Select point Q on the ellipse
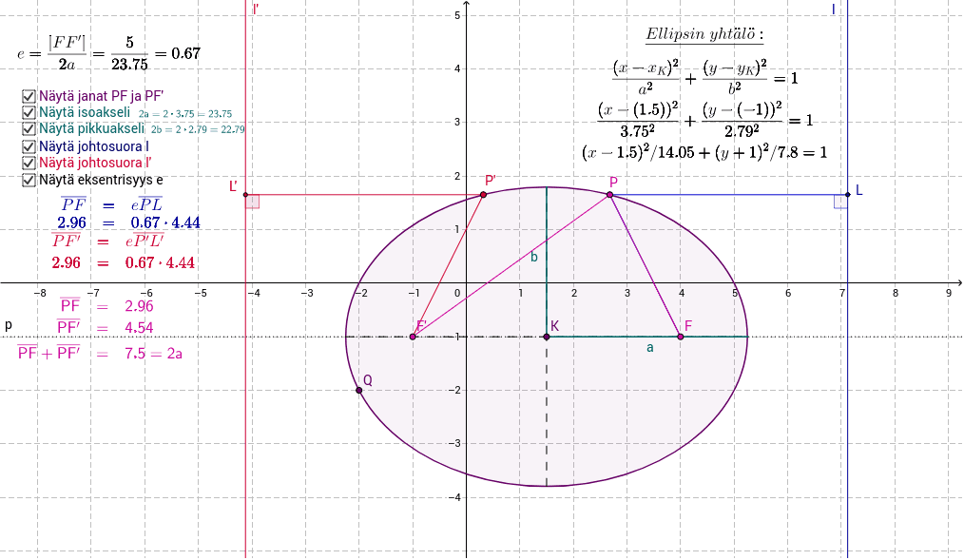Screen dimensions: 964x560 (x=359, y=391)
